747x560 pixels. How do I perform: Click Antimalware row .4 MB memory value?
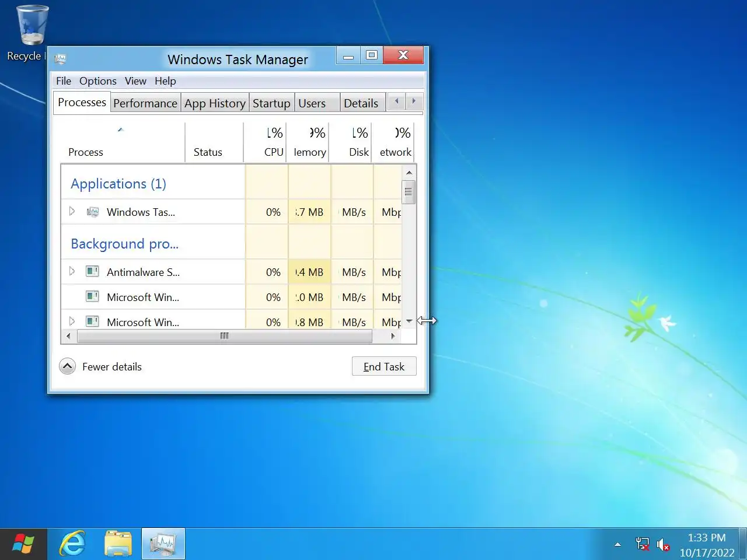click(x=309, y=272)
